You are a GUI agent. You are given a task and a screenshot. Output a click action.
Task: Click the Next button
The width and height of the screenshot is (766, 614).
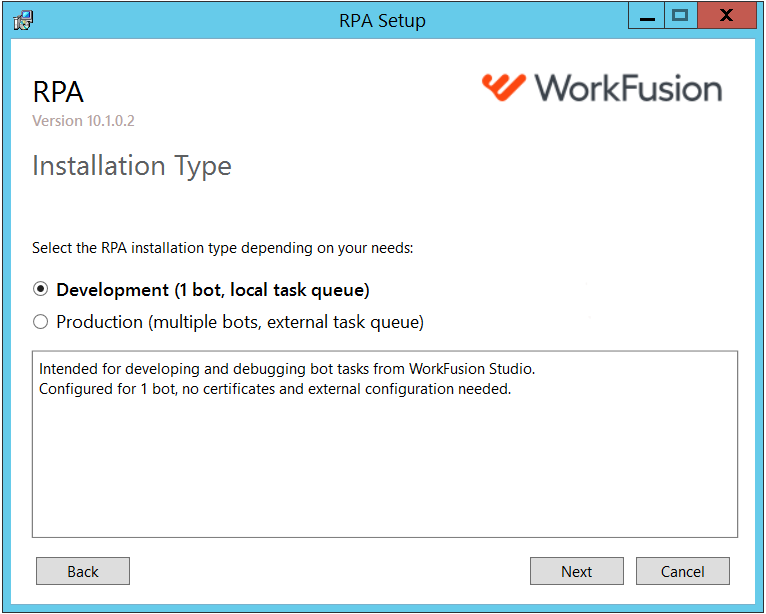tap(576, 571)
